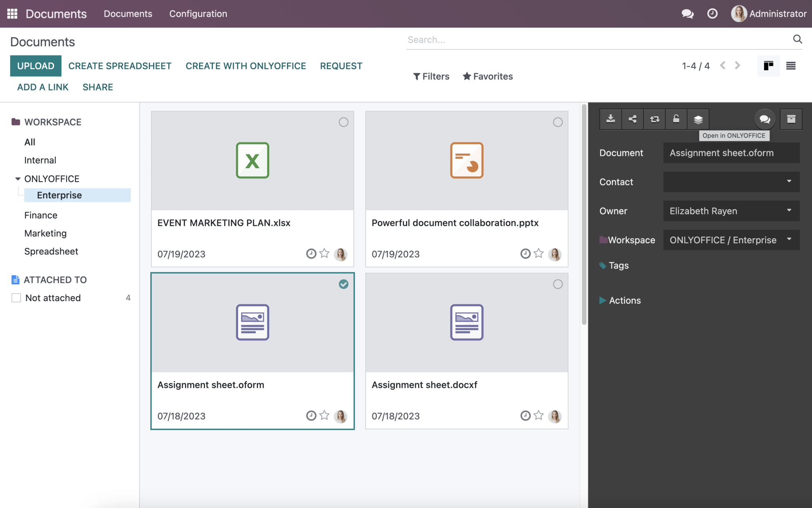Collapse the ONLYOFFICE workspace tree
This screenshot has height=508, width=812.
(x=17, y=179)
